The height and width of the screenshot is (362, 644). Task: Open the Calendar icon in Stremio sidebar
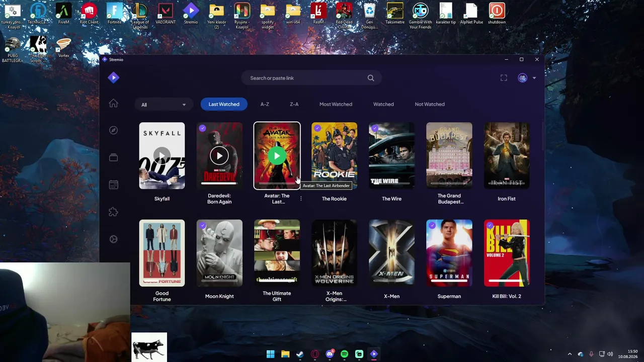point(113,185)
